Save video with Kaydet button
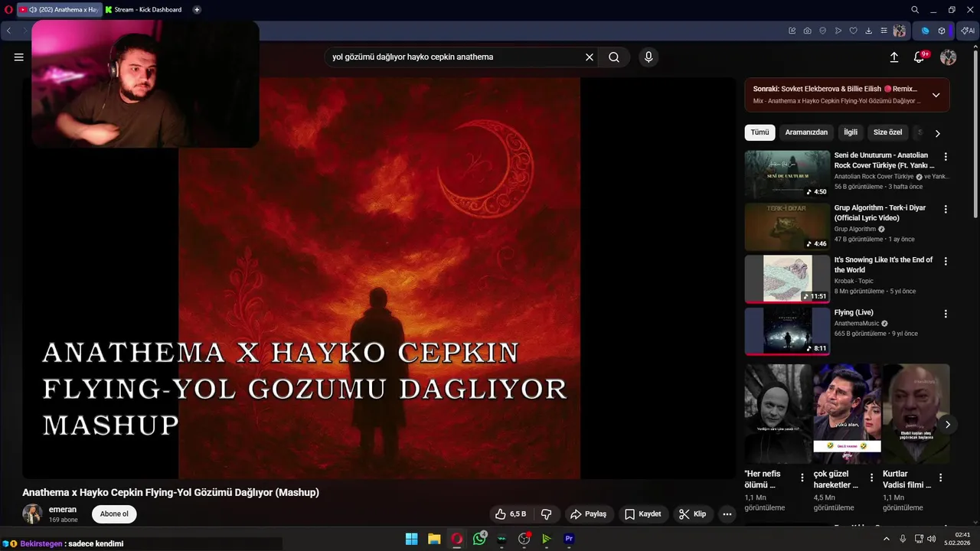Viewport: 980px width, 551px height. [642, 514]
